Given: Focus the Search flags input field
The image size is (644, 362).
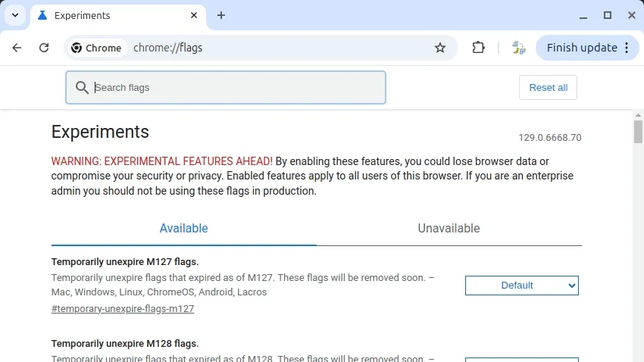Looking at the screenshot, I should pyautogui.click(x=235, y=88).
